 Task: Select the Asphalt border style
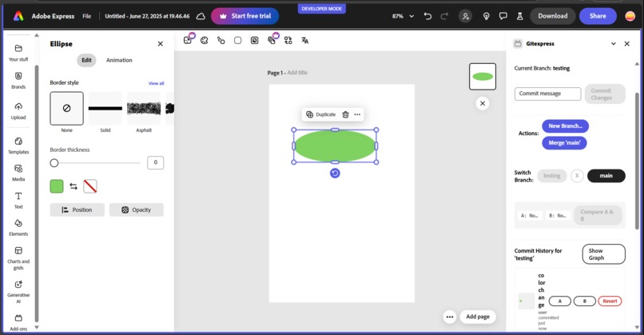pyautogui.click(x=144, y=108)
